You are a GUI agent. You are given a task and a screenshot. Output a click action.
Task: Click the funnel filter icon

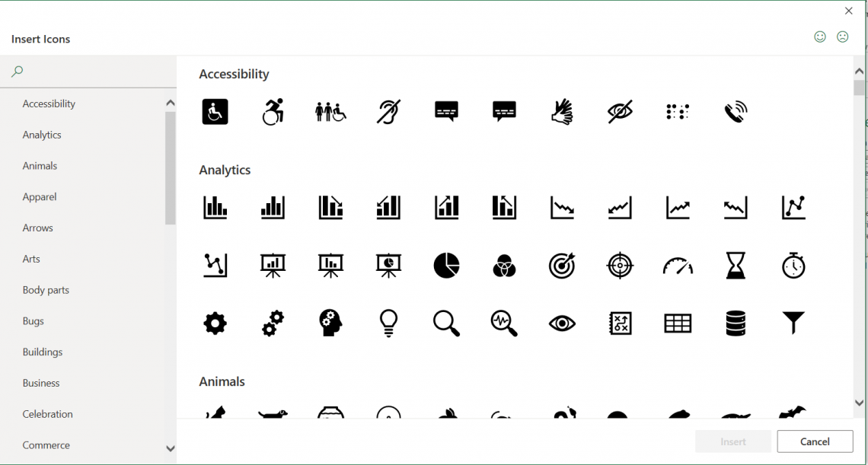pos(793,323)
